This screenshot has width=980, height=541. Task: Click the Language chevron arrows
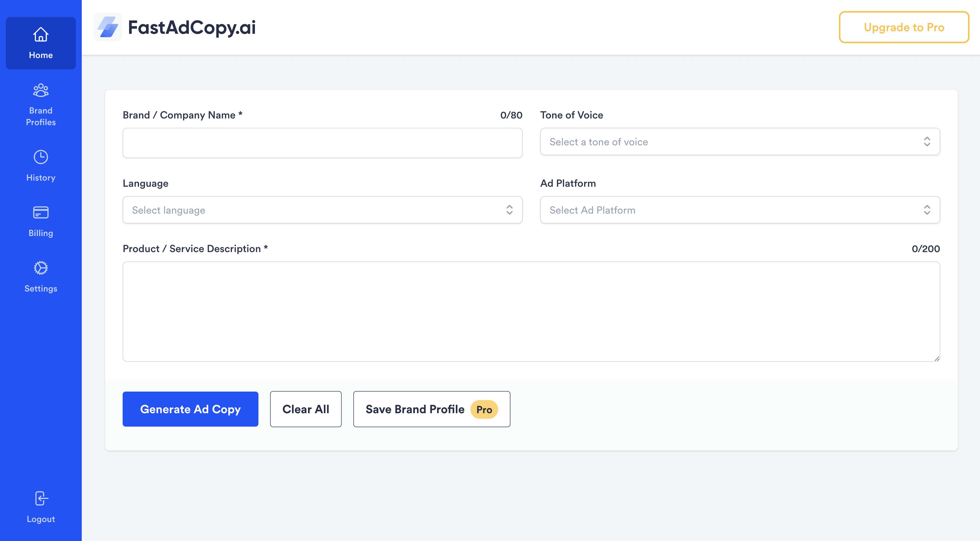tap(509, 210)
